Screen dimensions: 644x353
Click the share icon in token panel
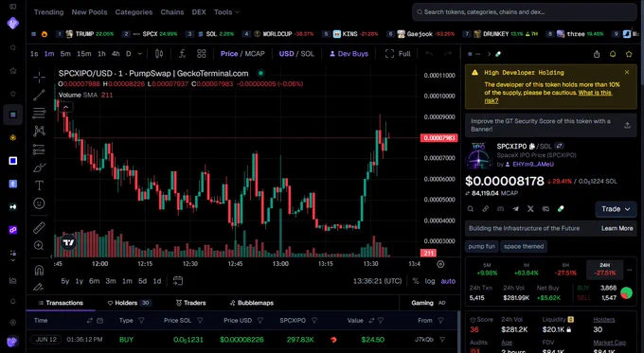(597, 54)
